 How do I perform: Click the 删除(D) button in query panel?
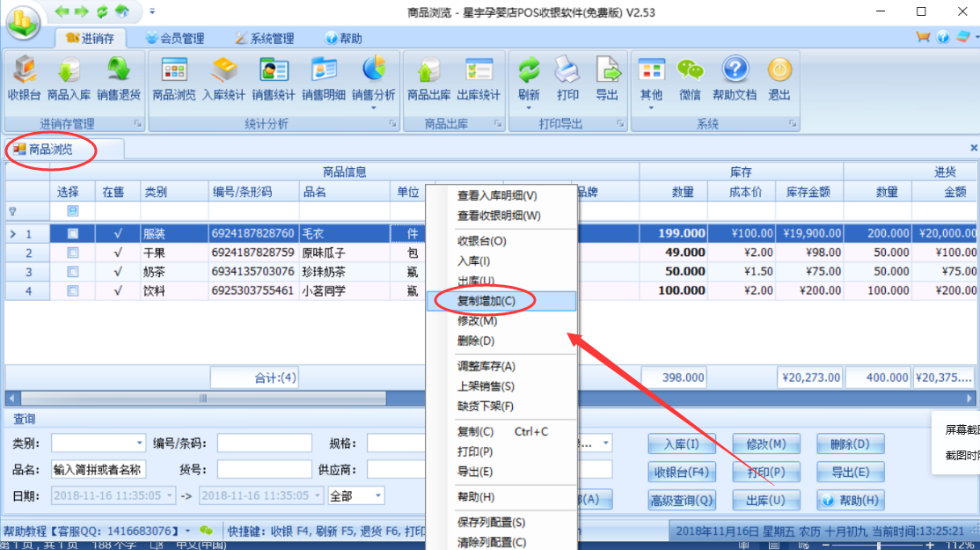[850, 444]
